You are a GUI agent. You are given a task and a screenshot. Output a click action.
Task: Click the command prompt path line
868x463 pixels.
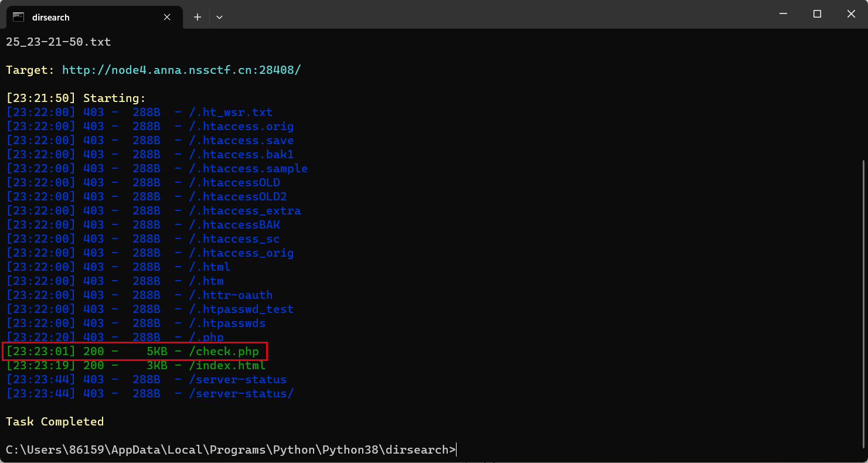(x=230, y=450)
